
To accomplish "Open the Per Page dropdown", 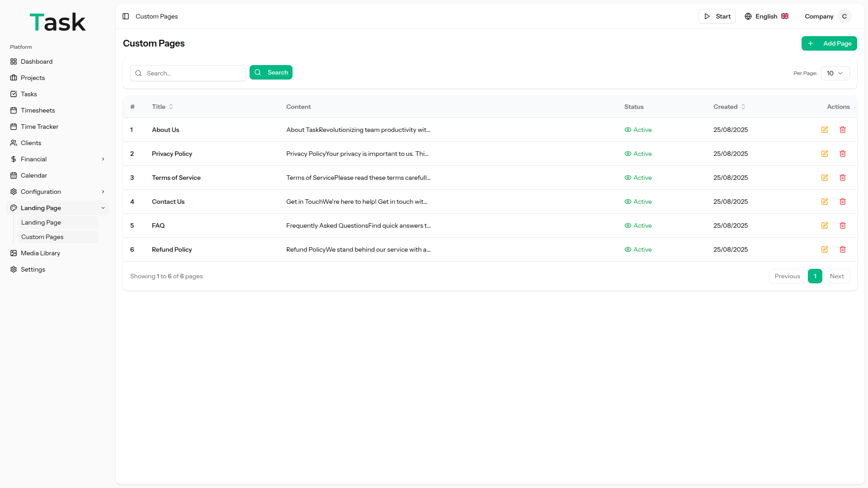I will point(835,73).
